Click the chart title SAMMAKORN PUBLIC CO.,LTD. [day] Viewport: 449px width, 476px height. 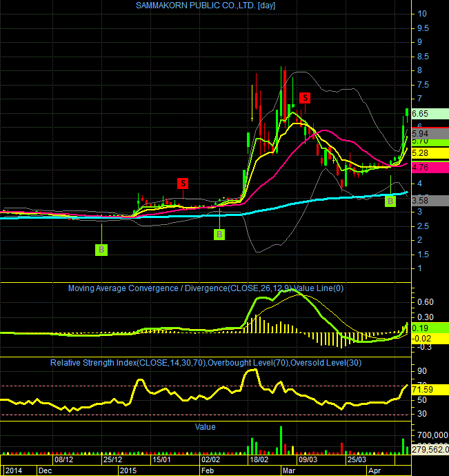[x=206, y=6]
